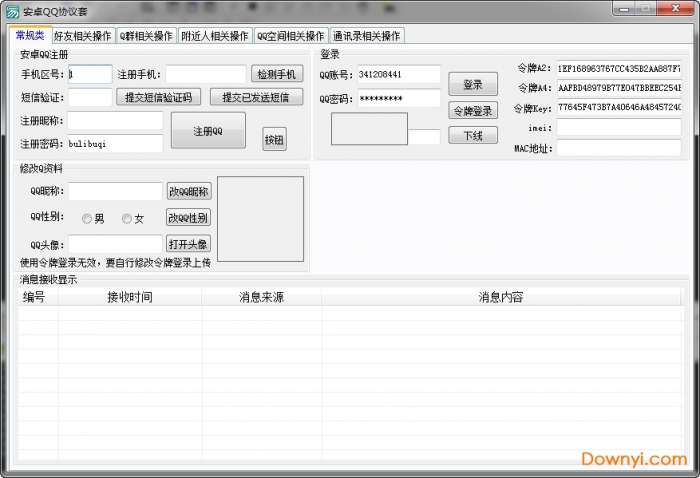Click the 提交已发送短信 button
This screenshot has width=700, height=478.
click(256, 97)
